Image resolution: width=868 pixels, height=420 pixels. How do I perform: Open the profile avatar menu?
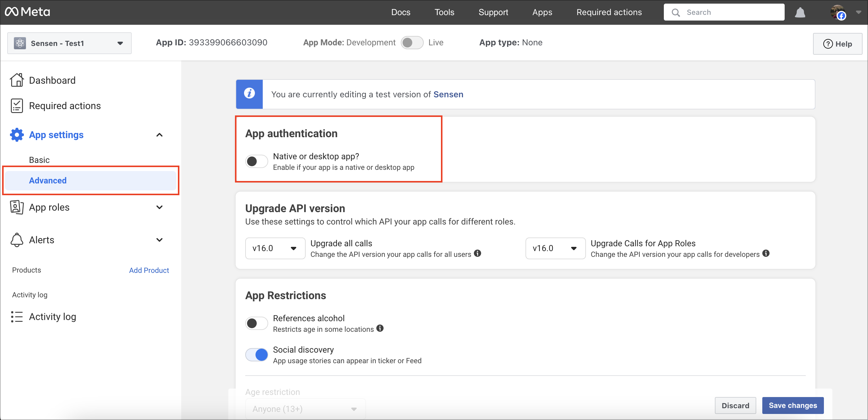[x=838, y=12]
